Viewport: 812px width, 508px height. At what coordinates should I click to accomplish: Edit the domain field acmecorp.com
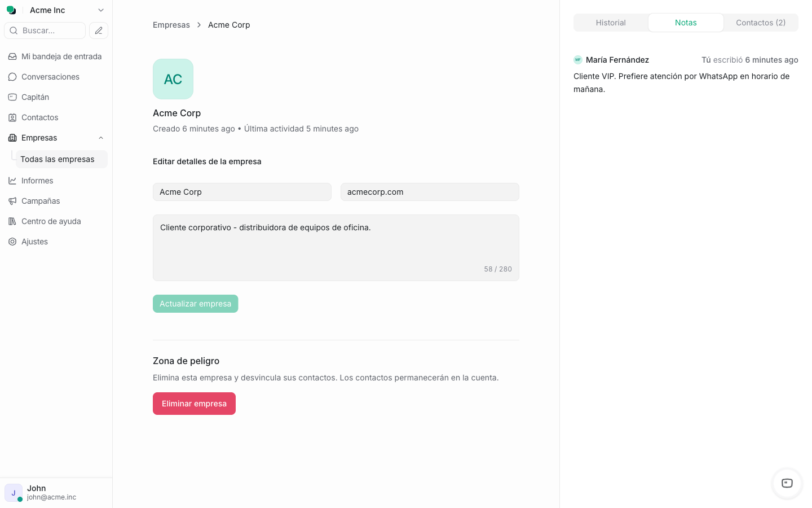[x=430, y=192]
